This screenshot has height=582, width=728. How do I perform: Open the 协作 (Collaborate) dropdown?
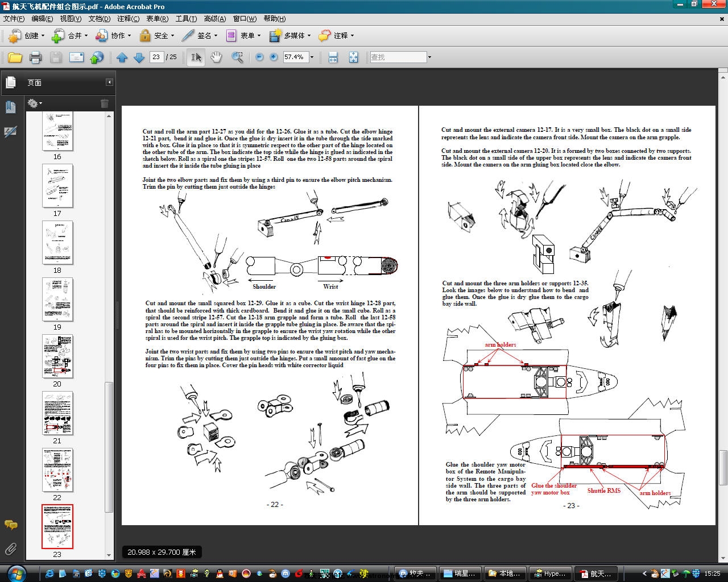[113, 36]
